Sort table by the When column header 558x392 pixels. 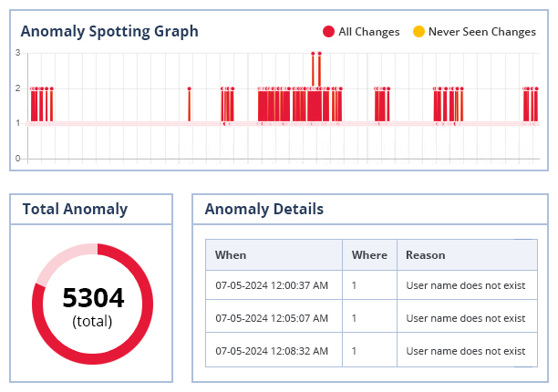(x=231, y=255)
